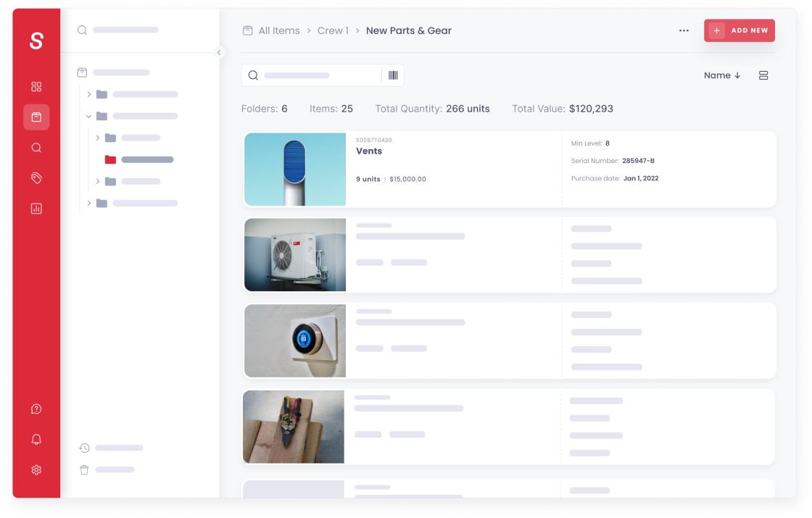Open the Crew 1 breadcrumb link
Image resolution: width=812 pixels, height=518 pixels.
pos(333,30)
